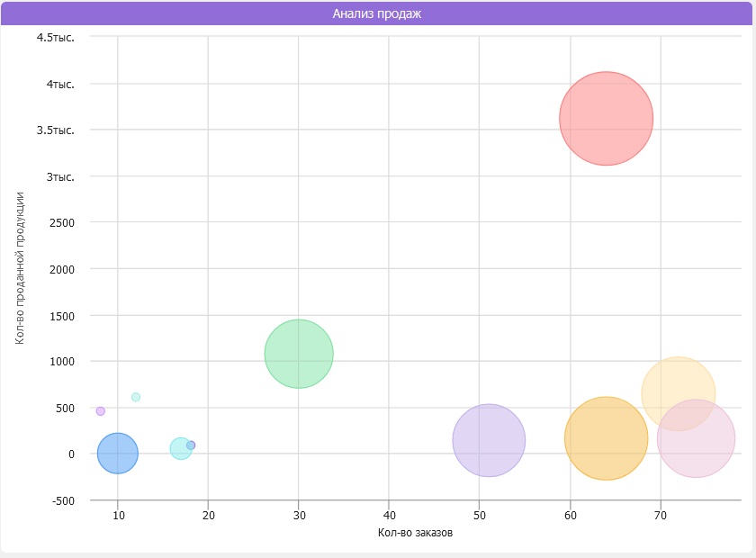
Task: Click the tiny purple bubble near 8 orders
Action: 100,411
